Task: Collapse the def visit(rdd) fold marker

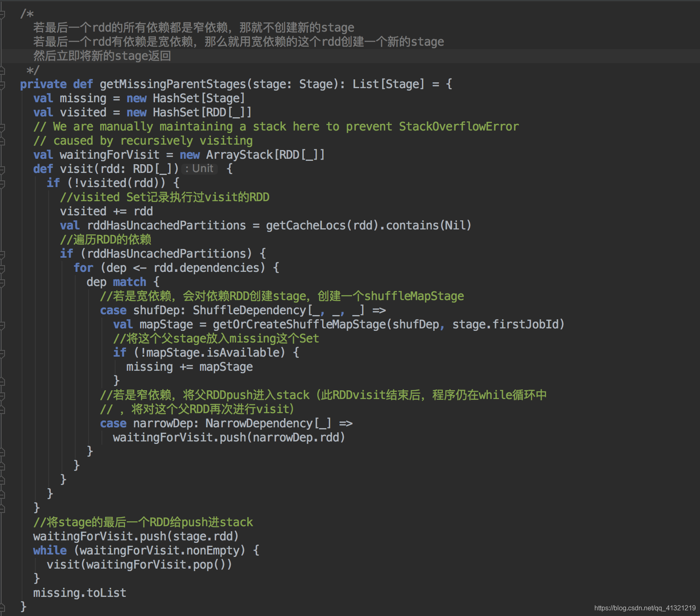Action: pyautogui.click(x=2, y=170)
